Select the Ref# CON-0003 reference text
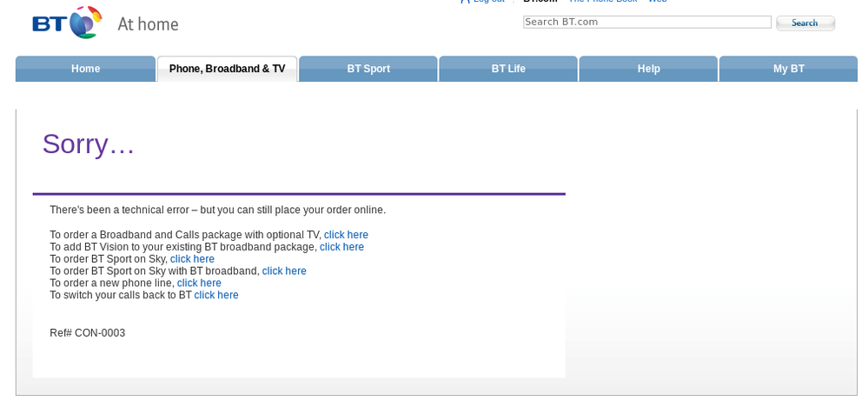 (88, 333)
